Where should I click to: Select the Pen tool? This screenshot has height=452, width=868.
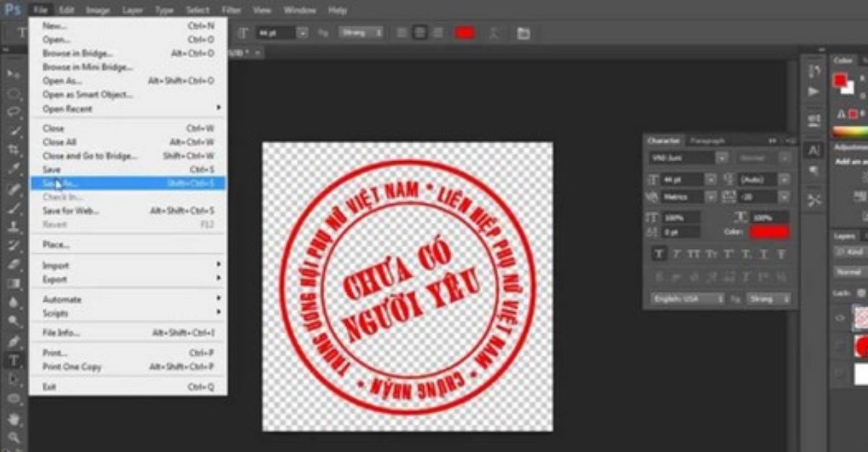(13, 341)
